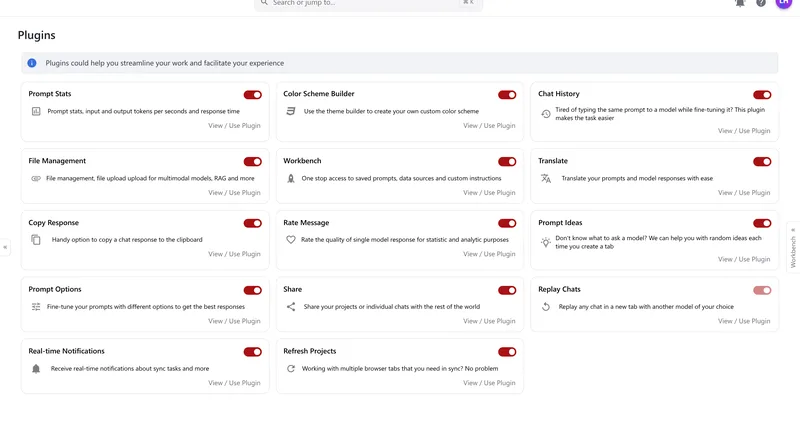Switch the Rate Message plugin toggle
Screen dimensions: 800x433
coord(507,223)
